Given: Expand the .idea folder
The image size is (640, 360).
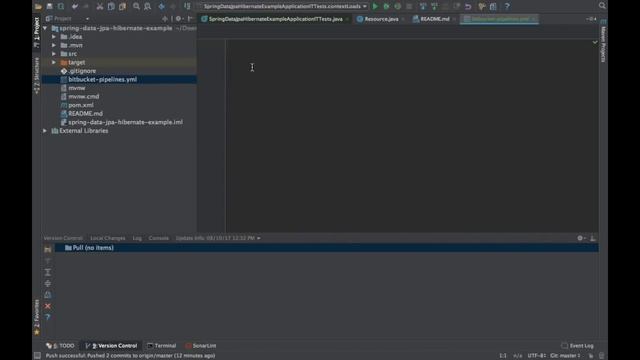Looking at the screenshot, I should (54, 37).
